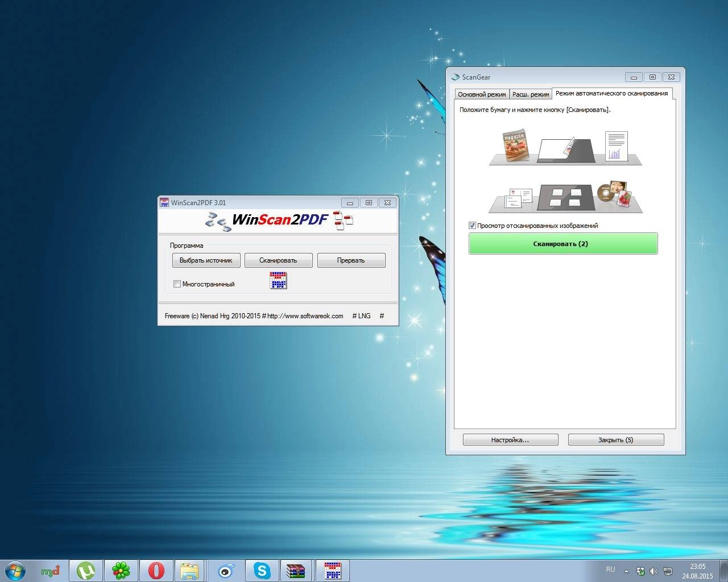Open the Windows Start menu
728x582 pixels.
(15, 570)
